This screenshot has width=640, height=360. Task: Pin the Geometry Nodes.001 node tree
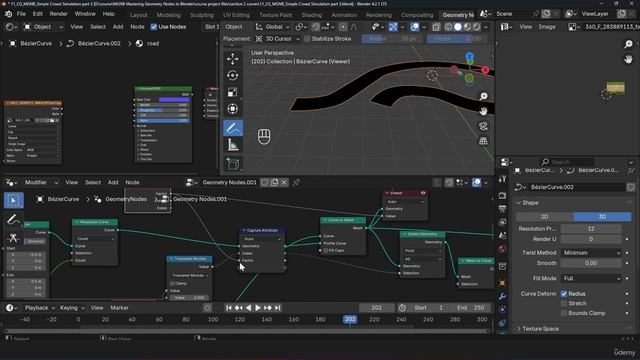pyautogui.click(x=296, y=182)
